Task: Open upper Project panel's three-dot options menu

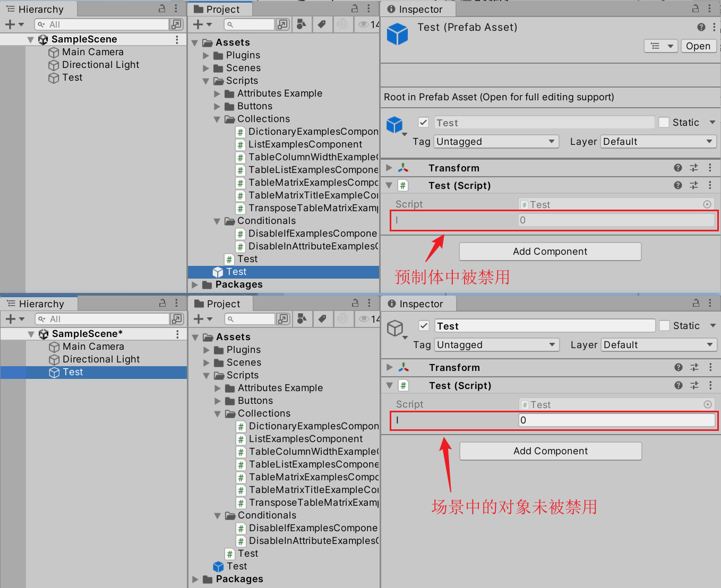Action: click(368, 8)
